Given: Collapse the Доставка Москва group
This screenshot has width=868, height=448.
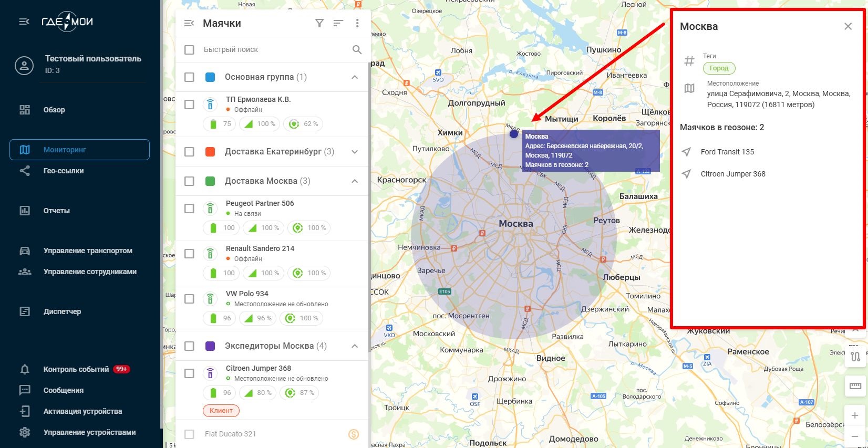Looking at the screenshot, I should [x=355, y=181].
